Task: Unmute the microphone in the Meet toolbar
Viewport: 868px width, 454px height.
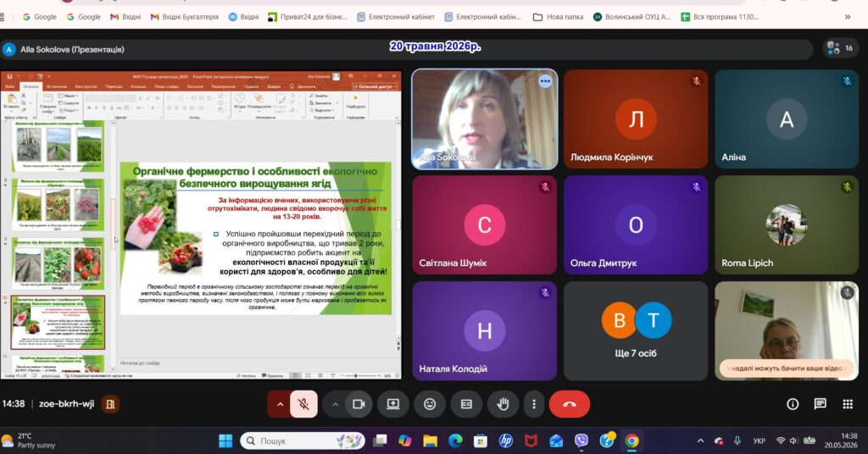Action: point(304,404)
